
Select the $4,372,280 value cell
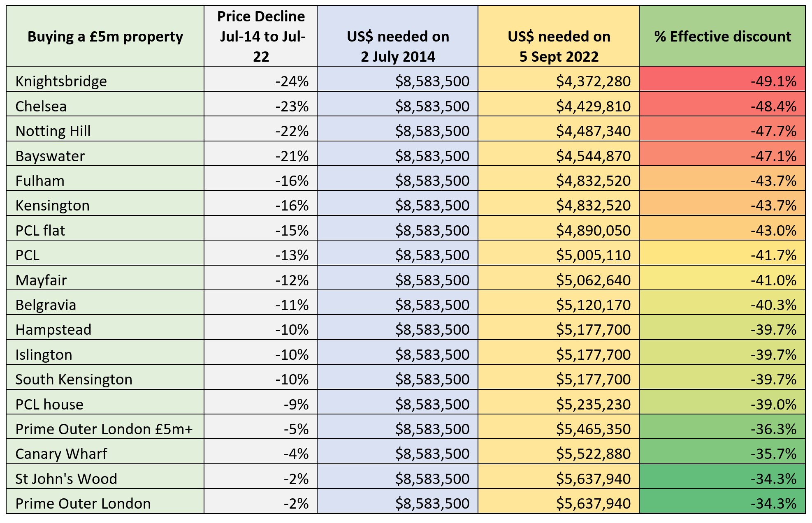tap(593, 81)
